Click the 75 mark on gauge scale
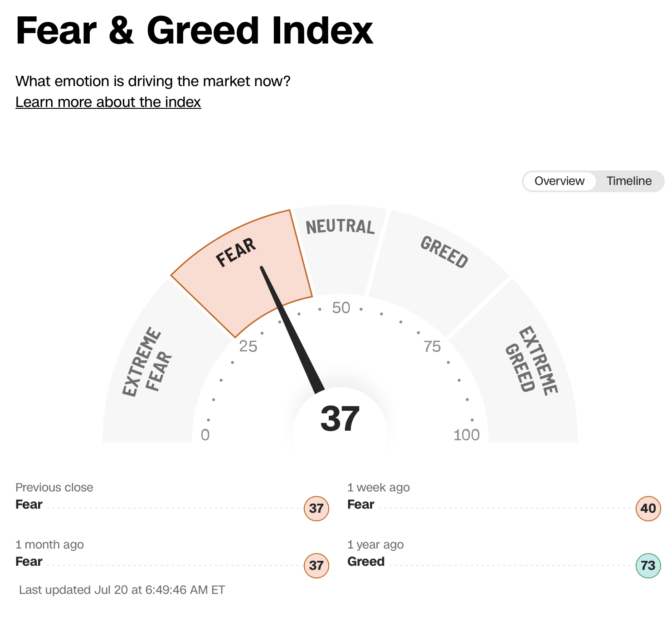 (x=432, y=346)
